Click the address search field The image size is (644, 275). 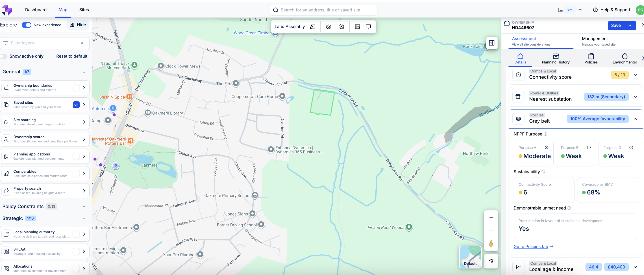pos(324,10)
